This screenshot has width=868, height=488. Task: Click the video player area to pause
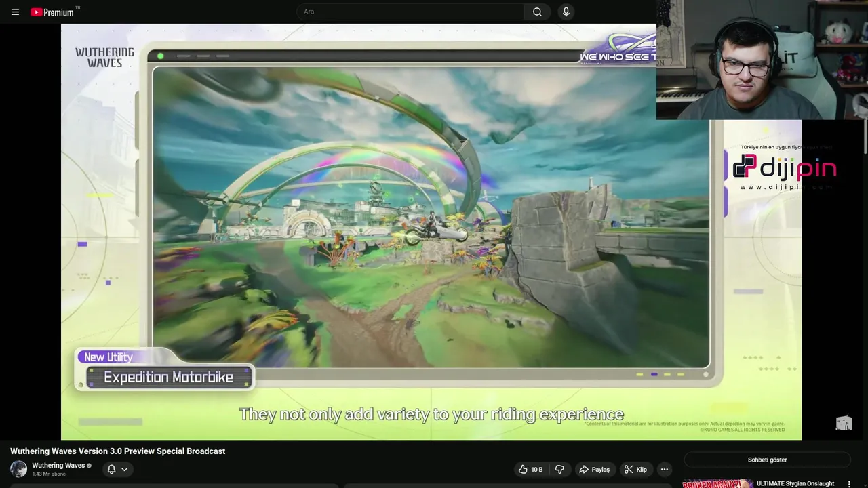[431, 232]
